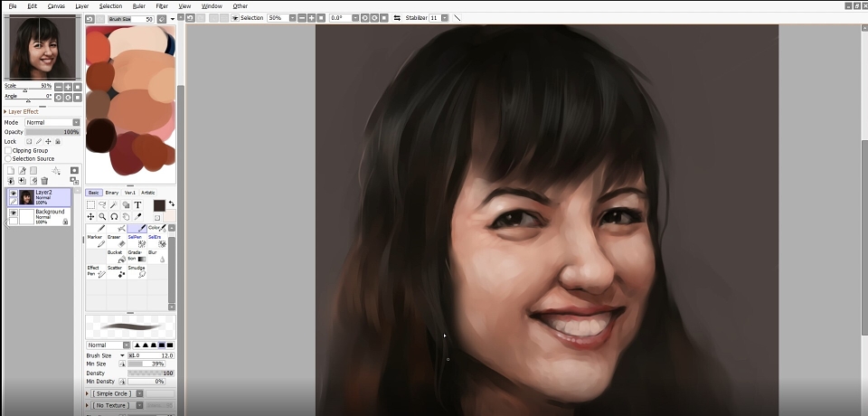Open the Filter menu
Image resolution: width=868 pixels, height=416 pixels.
(162, 6)
